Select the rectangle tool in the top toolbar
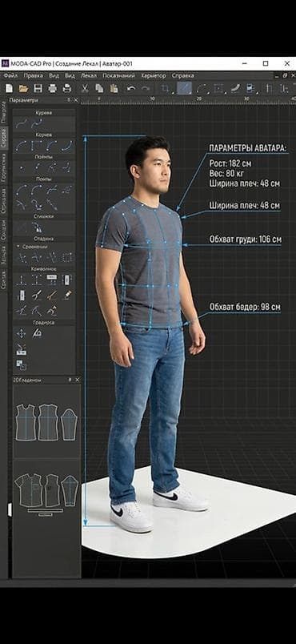This screenshot has height=644, width=296. coord(219,88)
